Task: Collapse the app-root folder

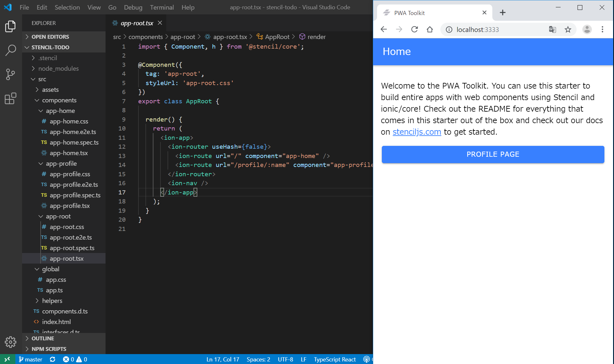Action: tap(64, 216)
